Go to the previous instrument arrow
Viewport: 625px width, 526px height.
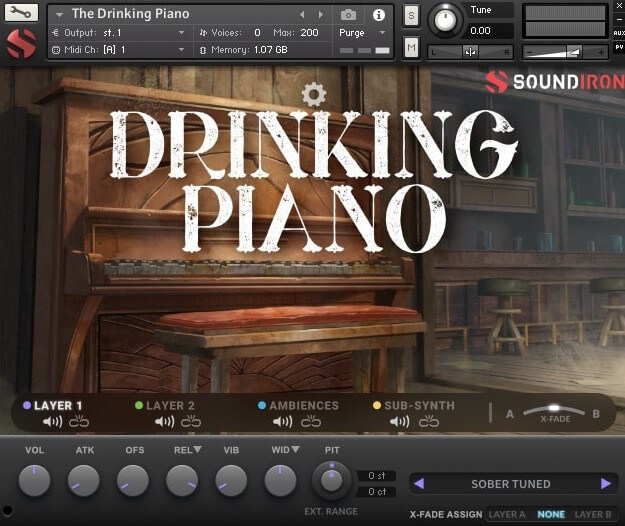tap(302, 15)
